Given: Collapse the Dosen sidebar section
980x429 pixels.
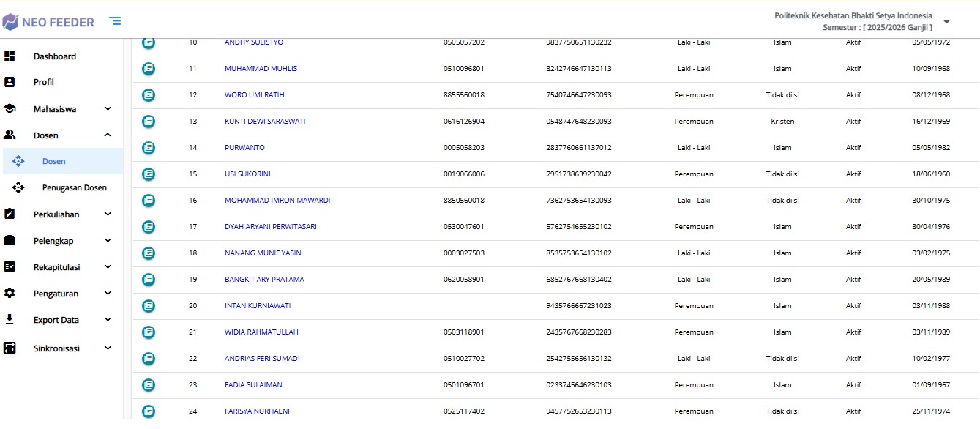Looking at the screenshot, I should (x=108, y=135).
